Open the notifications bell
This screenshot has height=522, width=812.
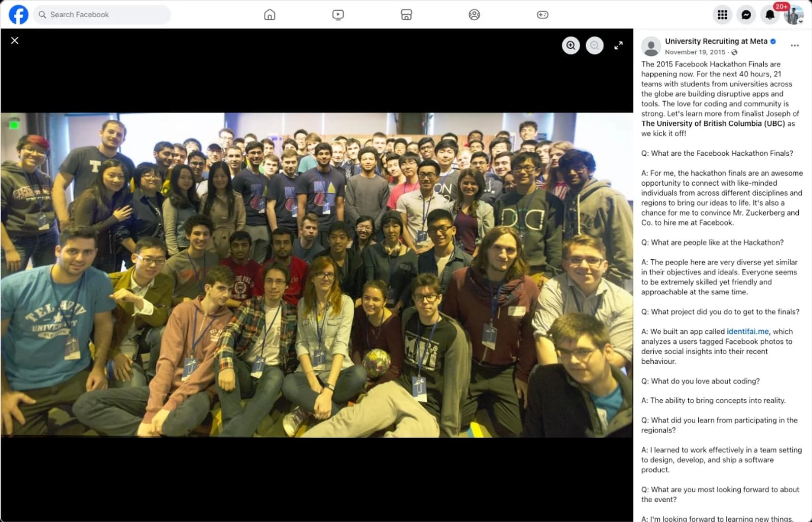click(770, 15)
